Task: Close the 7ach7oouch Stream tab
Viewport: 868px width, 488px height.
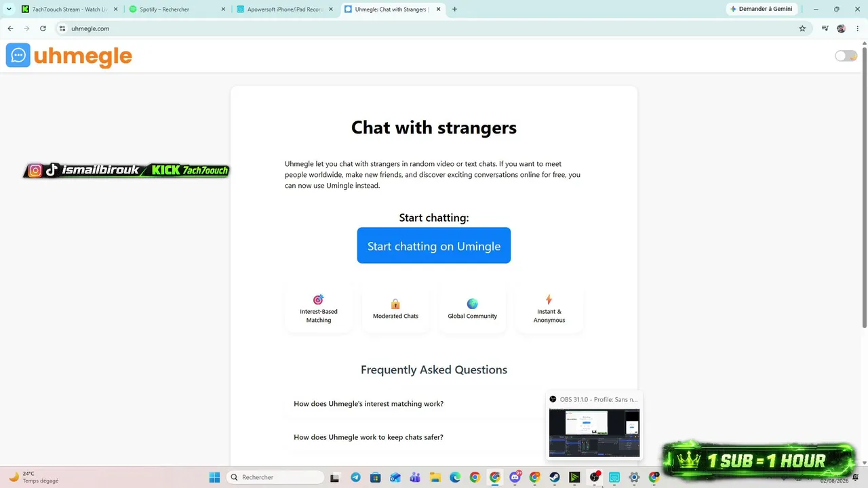Action: point(114,9)
